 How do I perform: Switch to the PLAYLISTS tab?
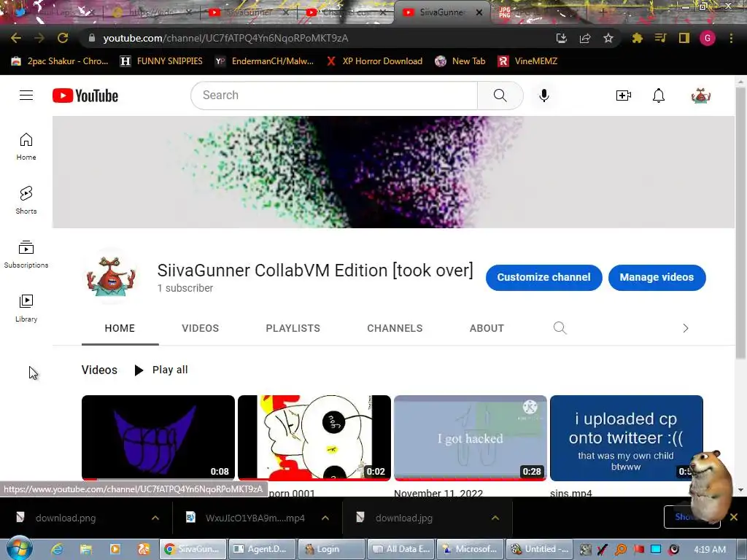[x=293, y=328]
